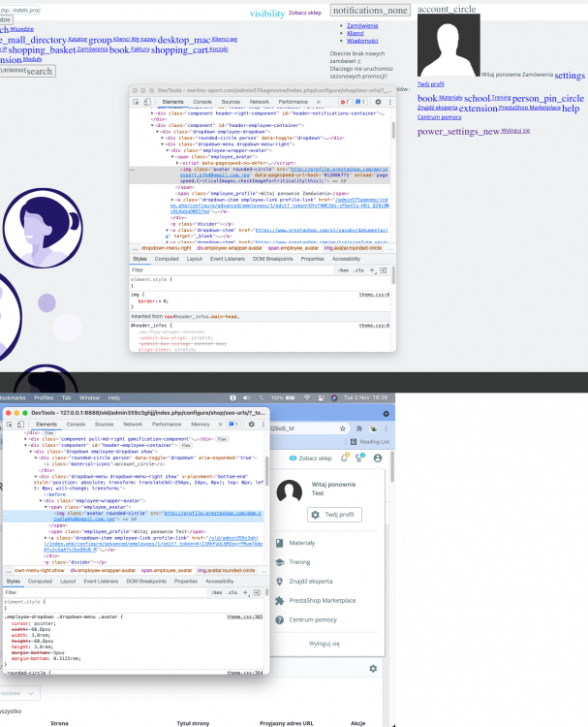Screen dimensions: 588x727
Task: Toggle :hov states in 127.0.0.1 DevTools
Action: pyautogui.click(x=217, y=592)
